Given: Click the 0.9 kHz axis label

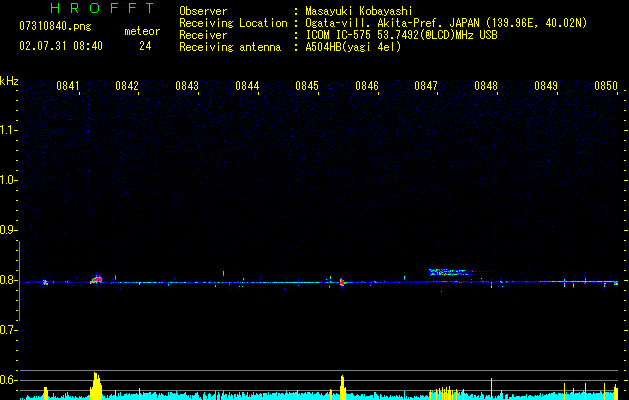Looking at the screenshot, I should click(8, 230).
